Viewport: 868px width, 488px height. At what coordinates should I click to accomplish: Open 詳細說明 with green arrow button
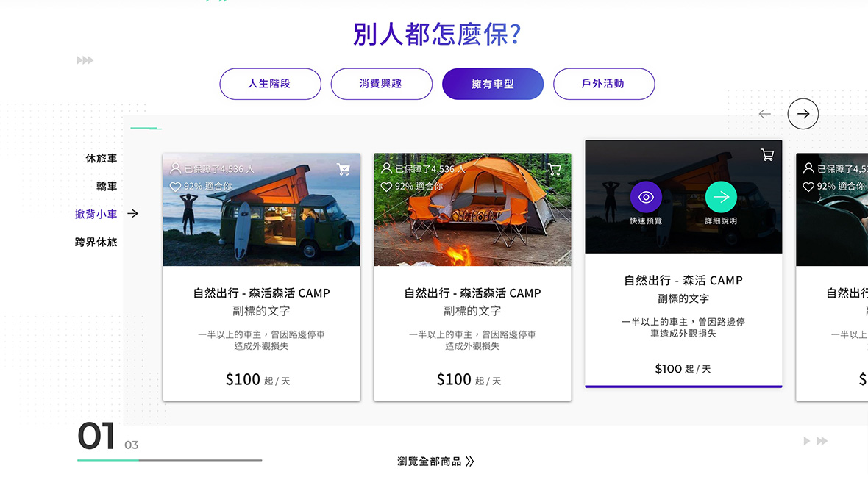click(721, 197)
